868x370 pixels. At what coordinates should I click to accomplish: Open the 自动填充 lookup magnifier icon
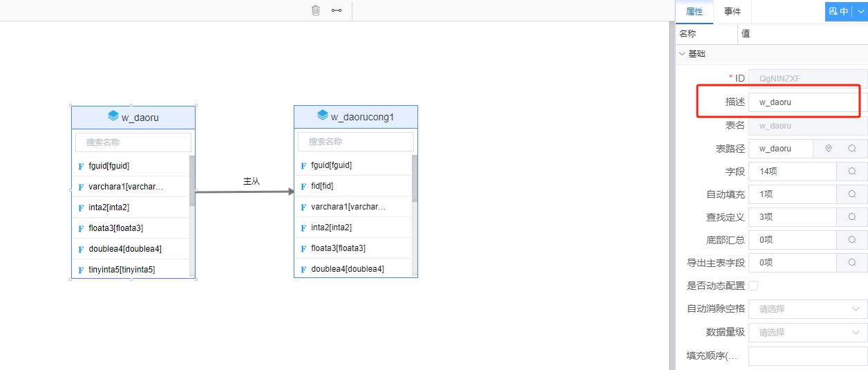[x=852, y=194]
